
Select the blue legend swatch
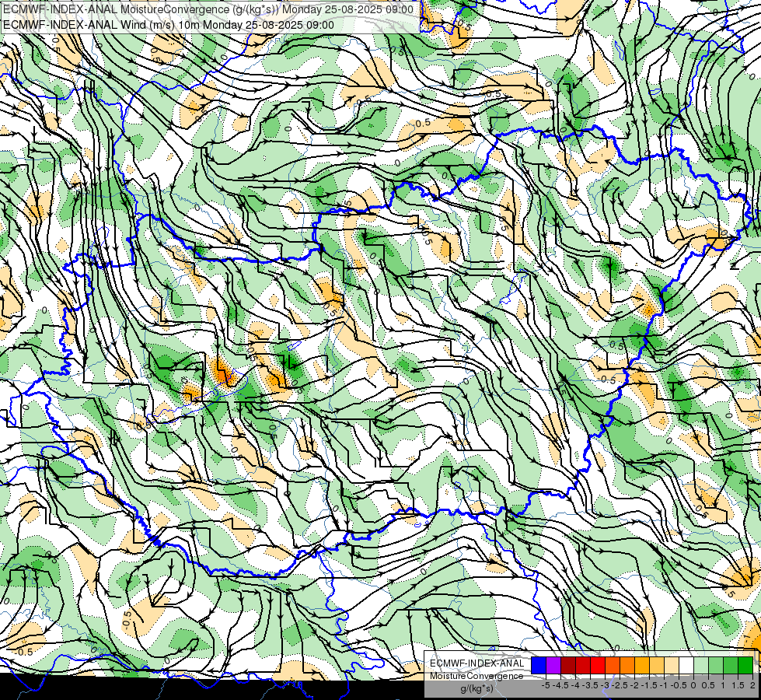539,665
